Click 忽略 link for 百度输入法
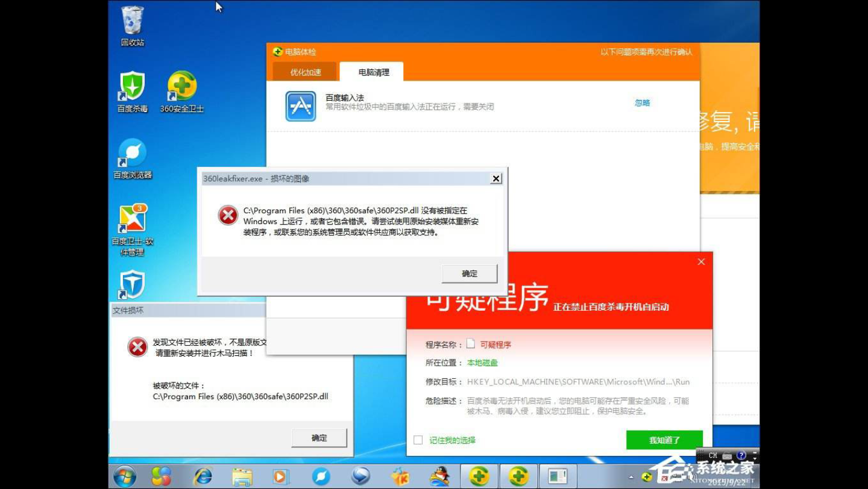868x489 pixels. pos(643,103)
